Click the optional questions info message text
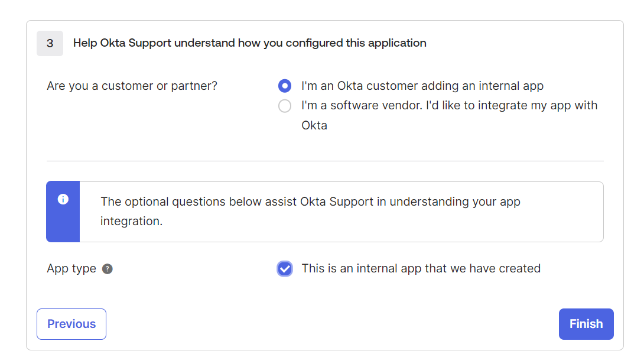Screen dimensions: 631x364 click(310, 212)
